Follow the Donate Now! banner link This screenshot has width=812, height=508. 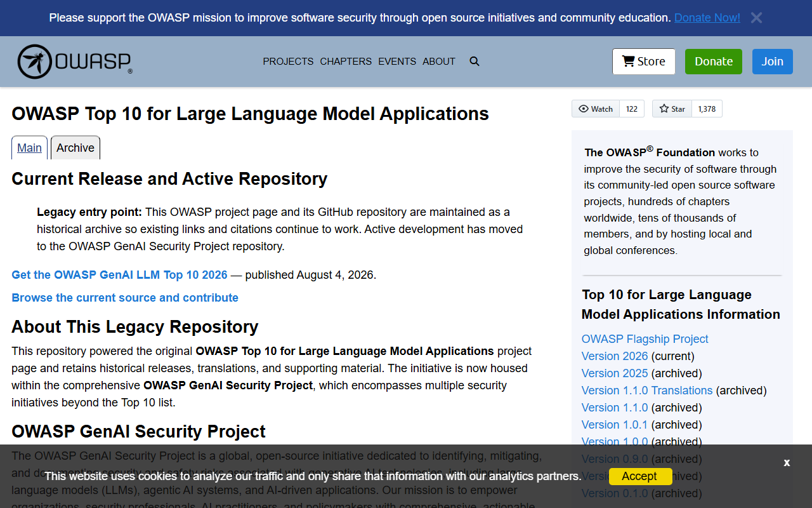pos(707,18)
